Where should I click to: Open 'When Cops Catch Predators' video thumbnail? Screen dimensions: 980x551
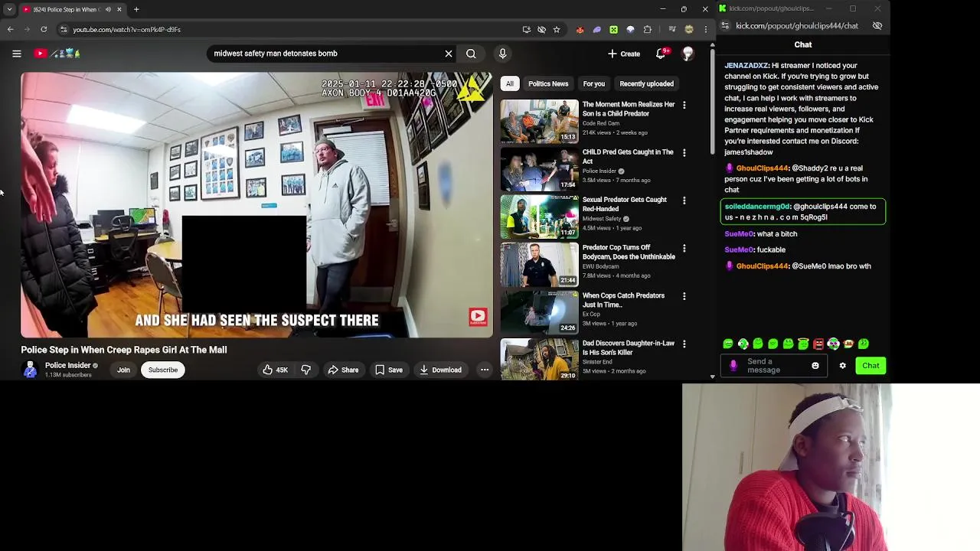540,312
